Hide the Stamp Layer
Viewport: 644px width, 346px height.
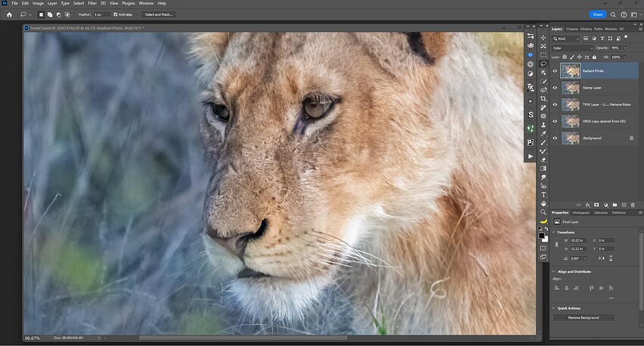click(x=555, y=88)
